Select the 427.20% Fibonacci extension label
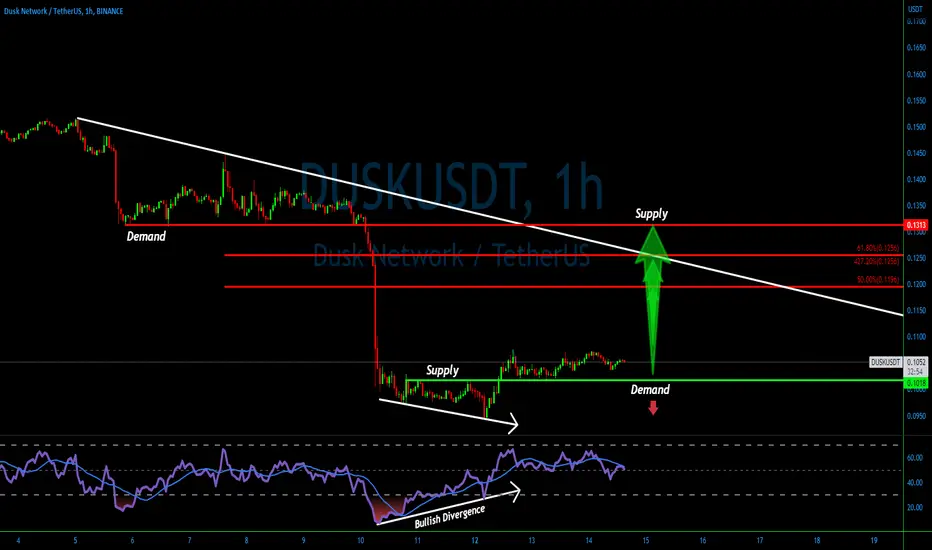This screenshot has height=550, width=932. tap(877, 261)
